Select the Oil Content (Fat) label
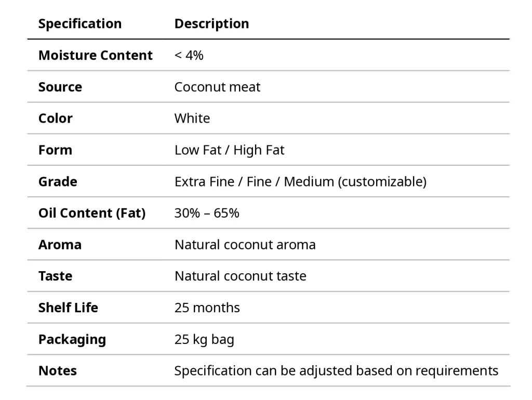The image size is (532, 400). [92, 213]
